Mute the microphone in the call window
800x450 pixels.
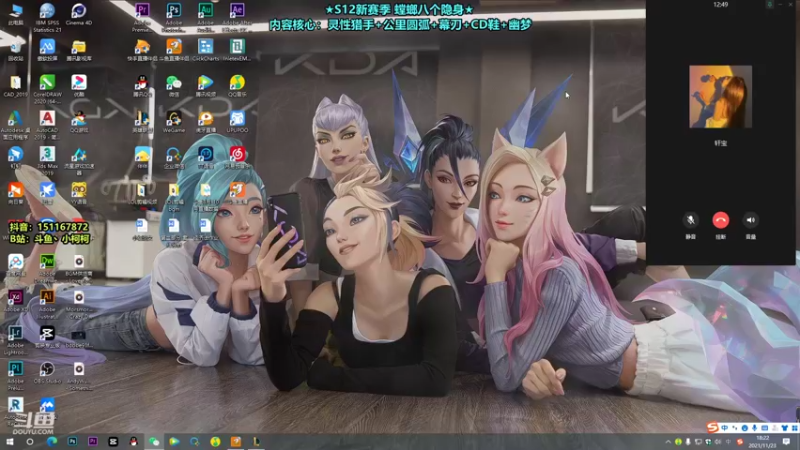690,220
